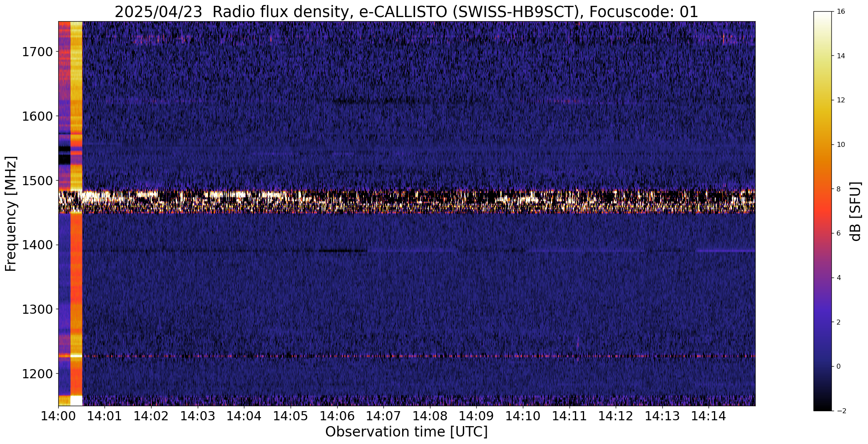Click the 1700 frequency tick label
Viewport: 868px width, 444px height.
tap(37, 52)
